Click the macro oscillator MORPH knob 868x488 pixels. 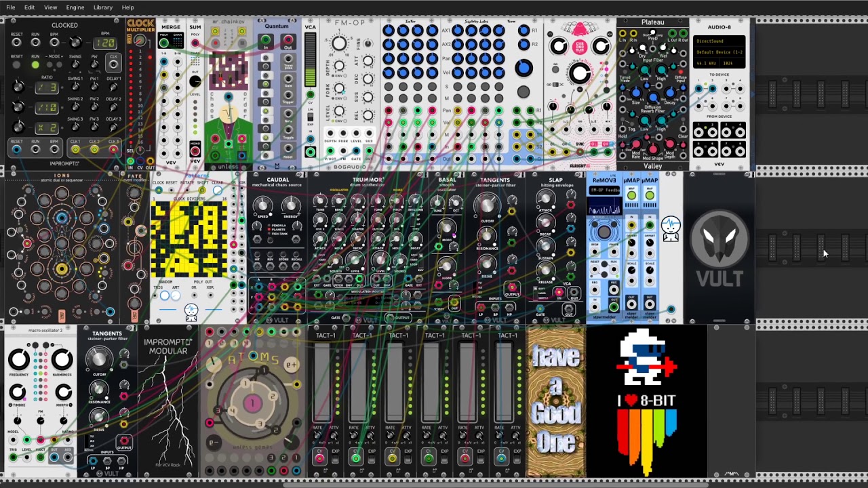63,392
